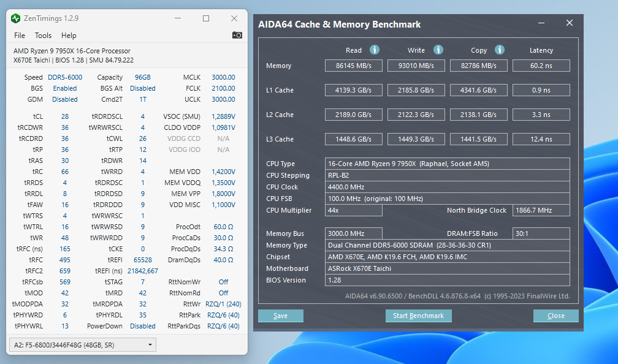Click Memory Read value 86145 MB/s

click(354, 66)
